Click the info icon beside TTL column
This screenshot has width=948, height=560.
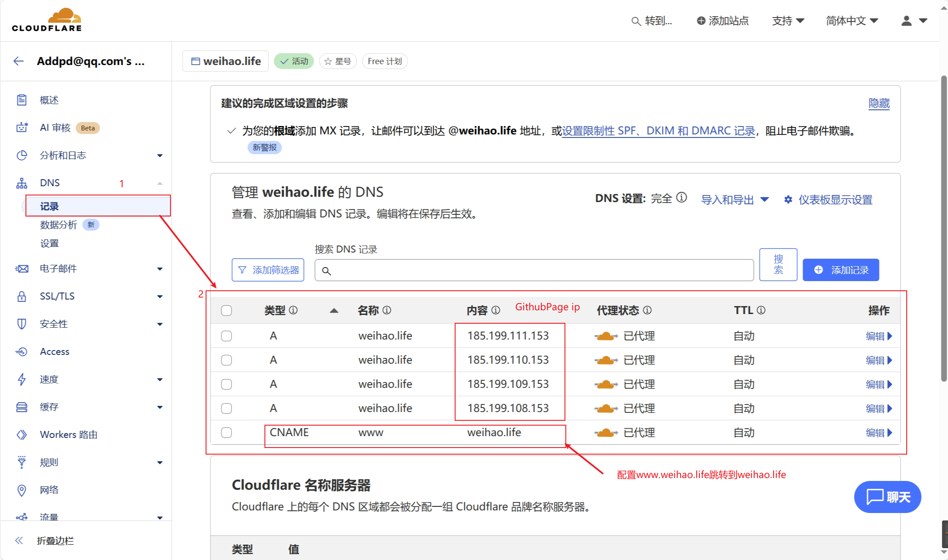[761, 310]
